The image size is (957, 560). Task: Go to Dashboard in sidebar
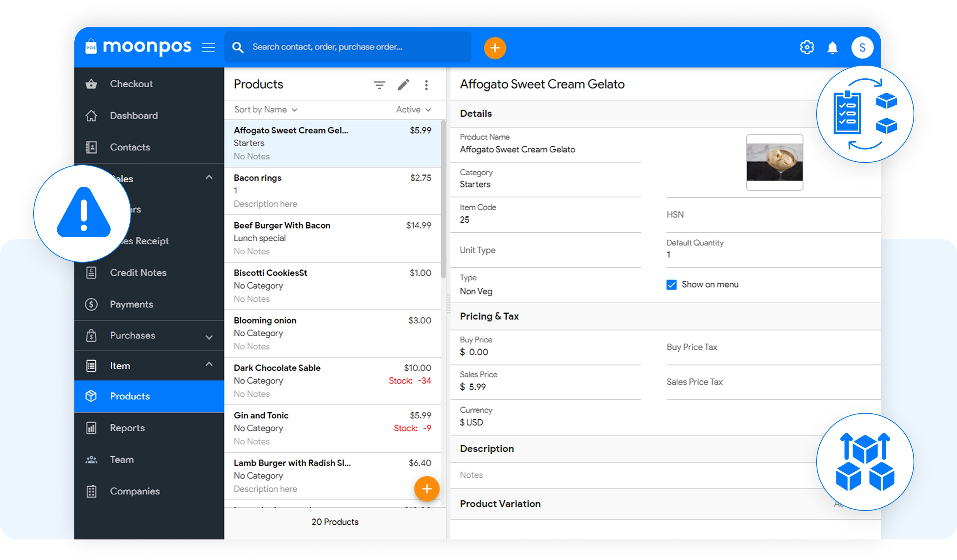click(134, 115)
